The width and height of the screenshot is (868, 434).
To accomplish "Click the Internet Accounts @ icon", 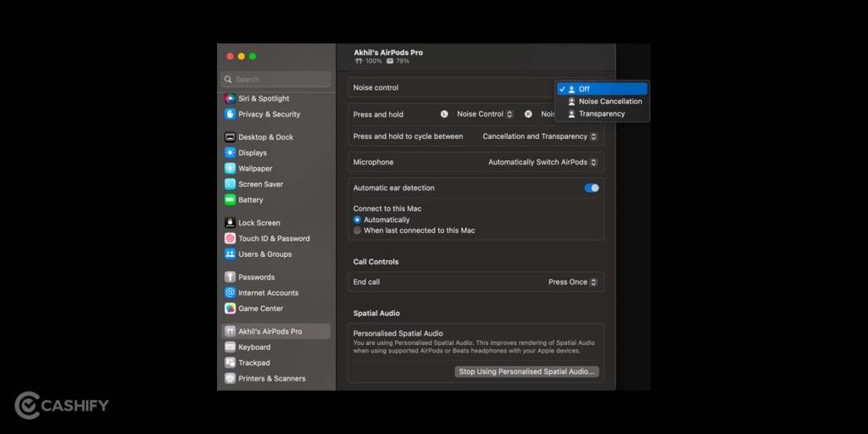I will 230,292.
